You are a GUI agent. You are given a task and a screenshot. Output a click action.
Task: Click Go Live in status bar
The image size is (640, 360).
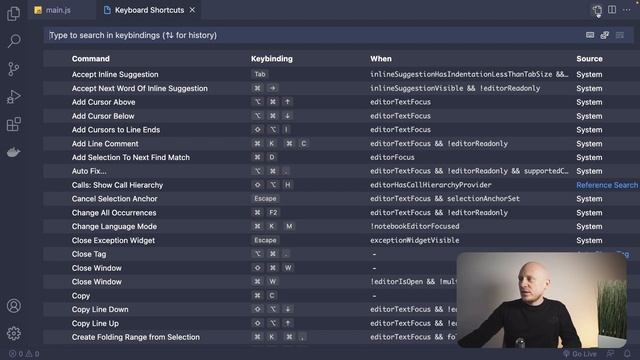[580, 354]
